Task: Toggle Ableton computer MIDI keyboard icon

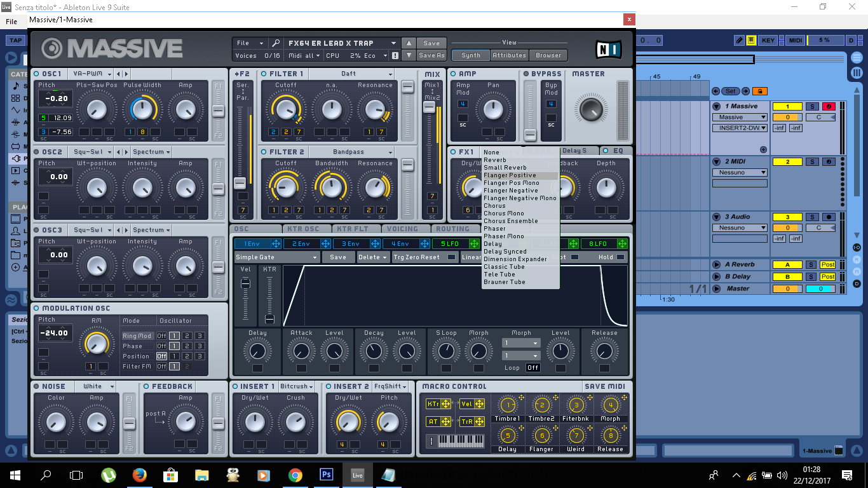Action: [751, 40]
